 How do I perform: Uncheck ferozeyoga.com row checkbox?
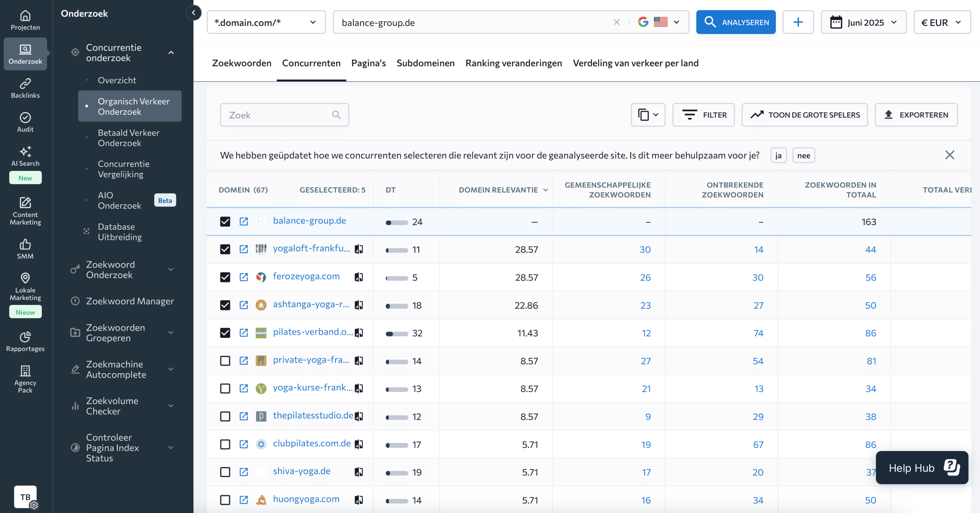pos(225,277)
